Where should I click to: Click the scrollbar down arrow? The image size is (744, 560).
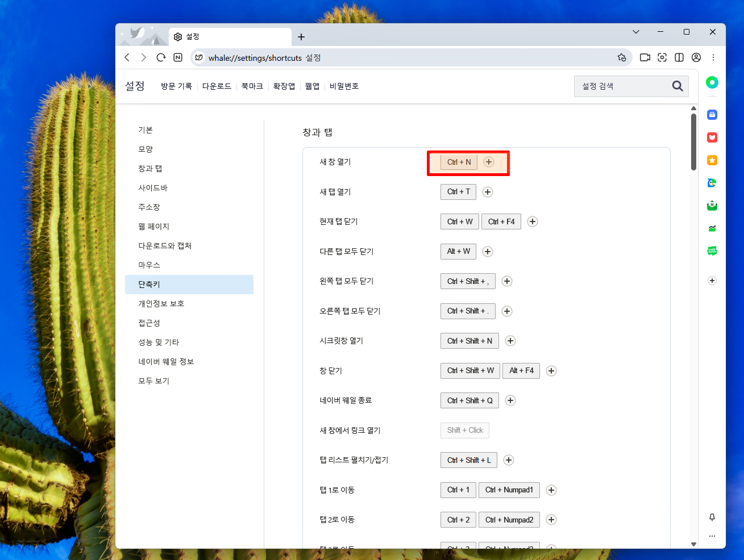click(x=693, y=544)
